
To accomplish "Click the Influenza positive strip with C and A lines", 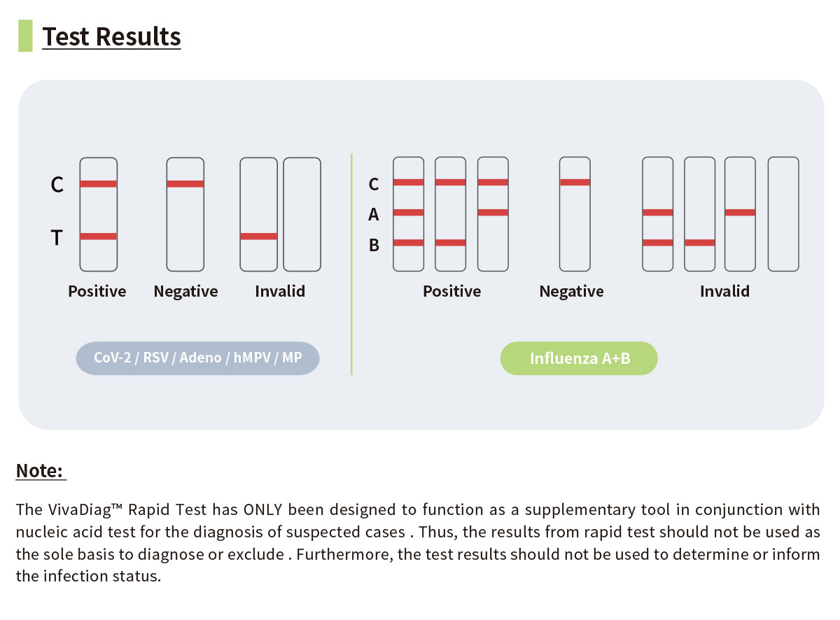I will [x=493, y=214].
